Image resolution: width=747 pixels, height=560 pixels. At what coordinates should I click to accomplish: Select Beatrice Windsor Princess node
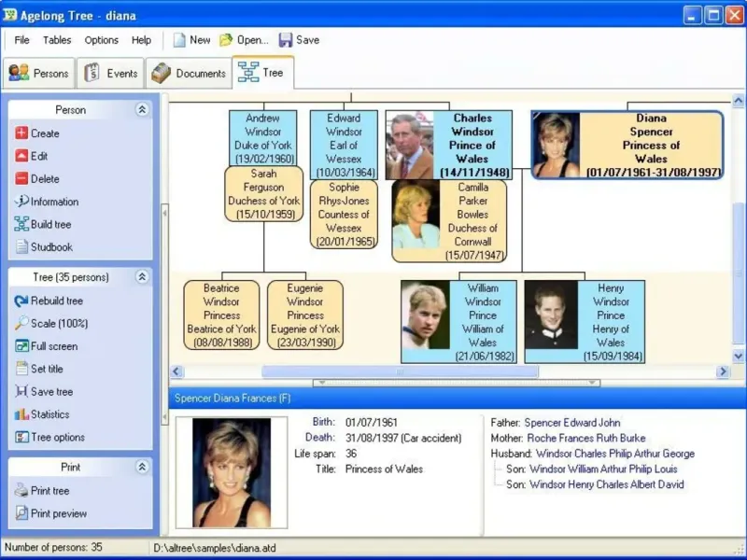tap(221, 315)
